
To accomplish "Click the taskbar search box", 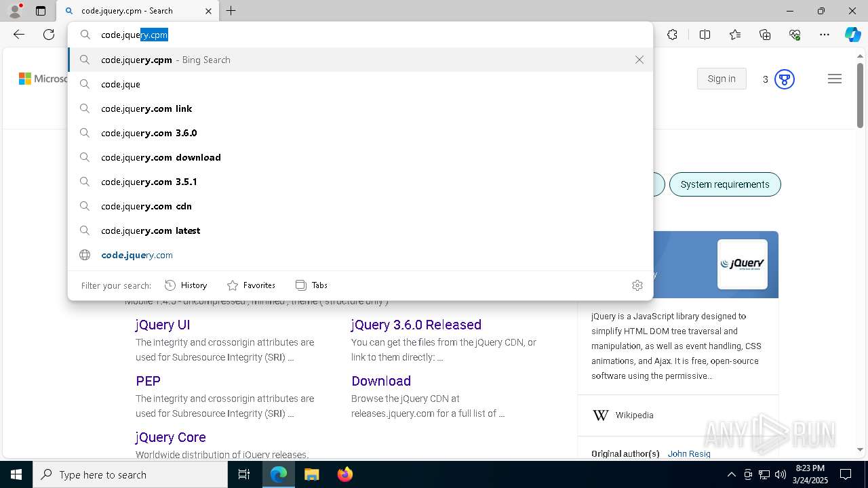I will click(130, 474).
